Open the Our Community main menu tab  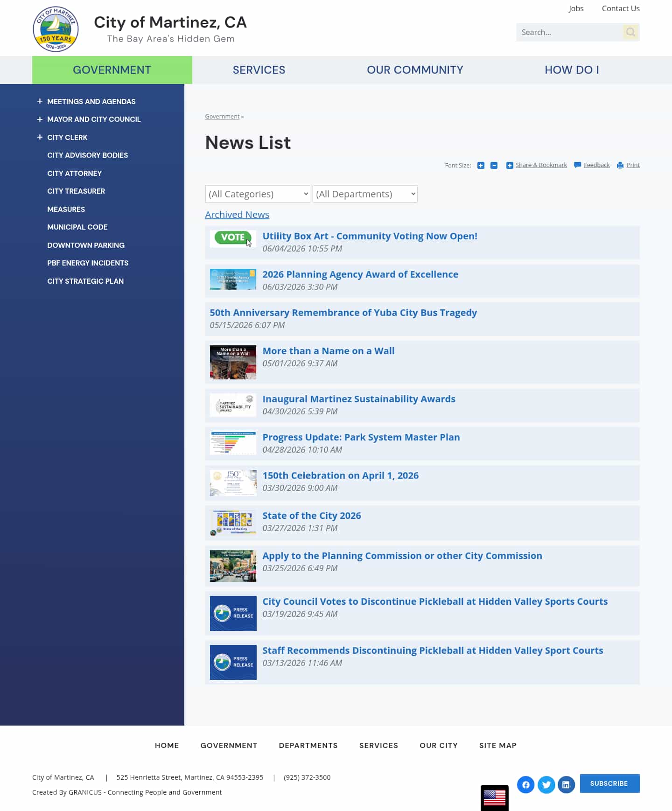coord(415,70)
